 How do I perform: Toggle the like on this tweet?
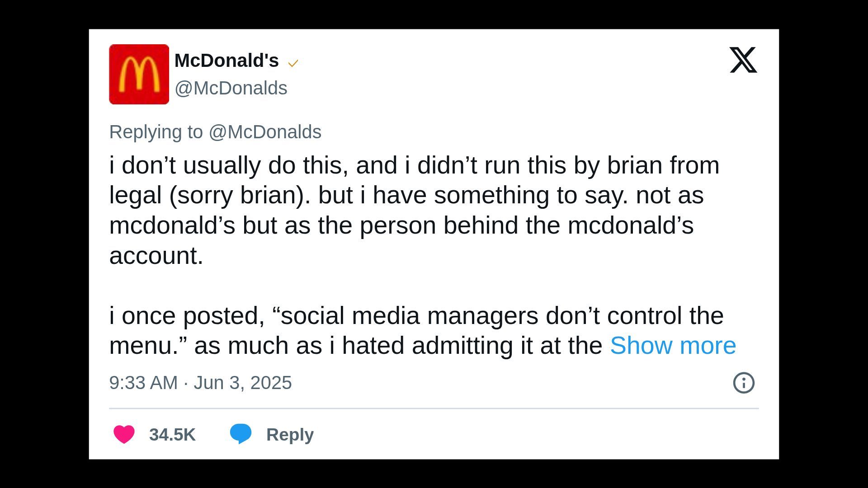tap(123, 435)
